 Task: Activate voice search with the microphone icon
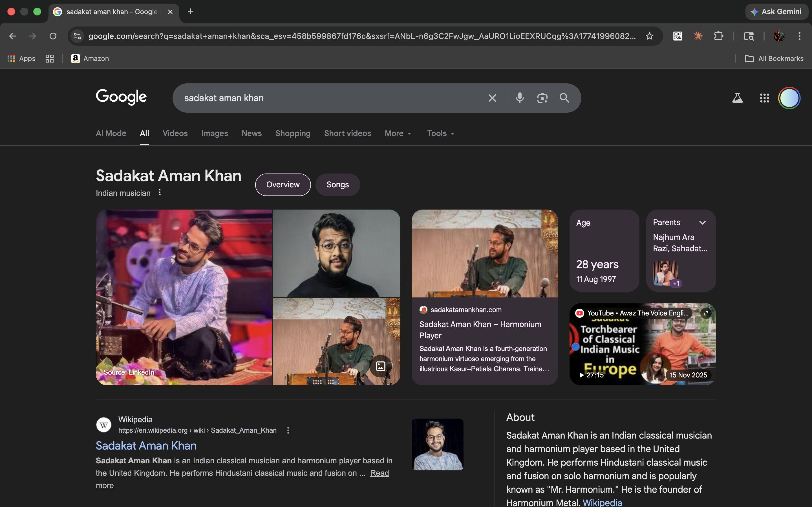coord(519,98)
